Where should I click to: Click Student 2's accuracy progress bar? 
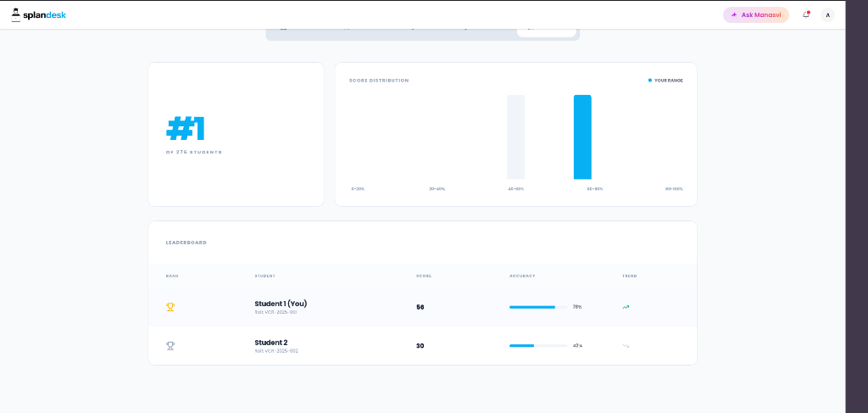[538, 345]
